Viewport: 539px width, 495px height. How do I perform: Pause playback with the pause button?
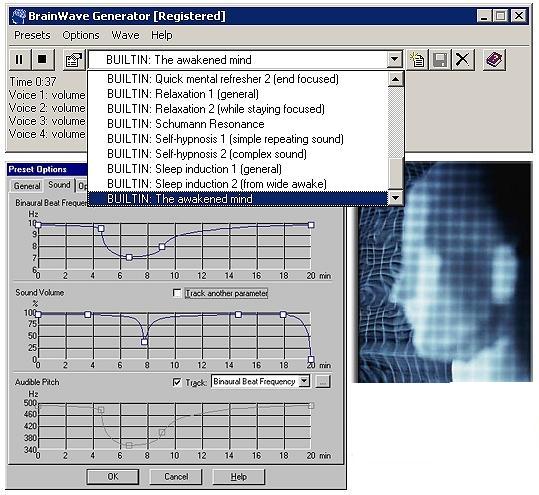pos(20,59)
